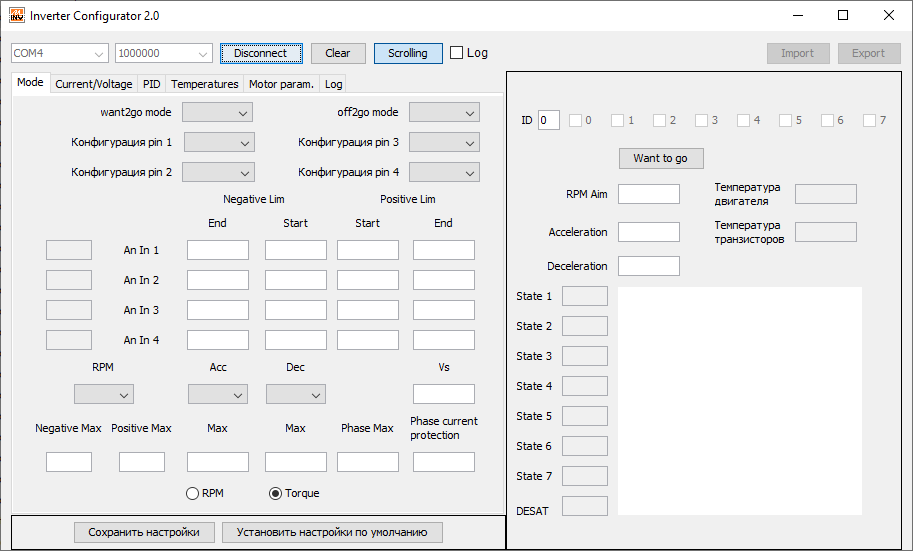Screen dimensions: 913x551
Task: Enable the Log checkbox
Action: pyautogui.click(x=457, y=53)
